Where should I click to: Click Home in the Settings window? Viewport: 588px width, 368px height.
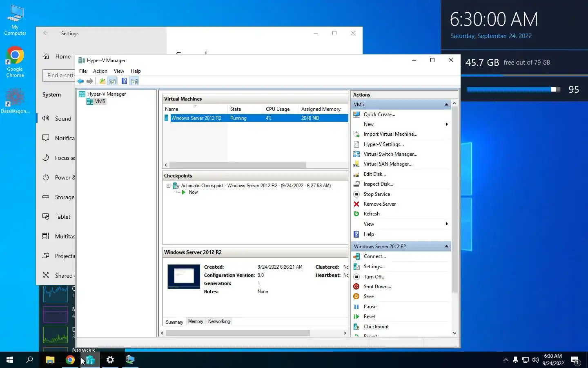point(57,56)
